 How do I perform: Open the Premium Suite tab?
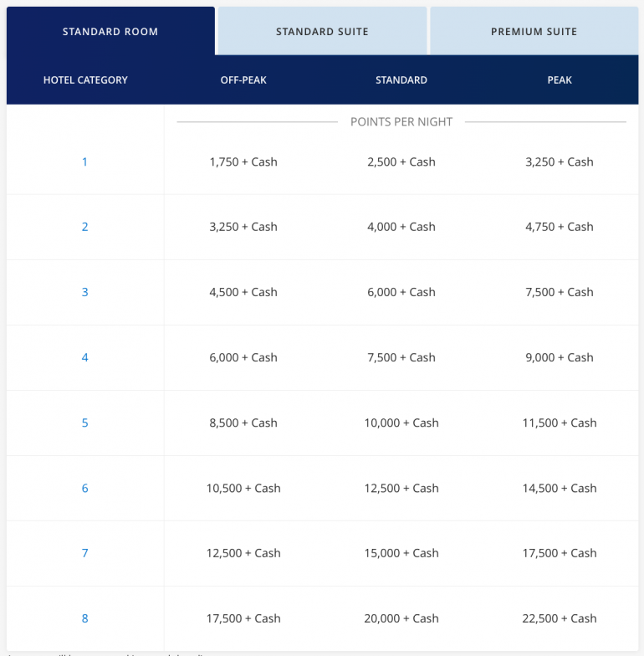coord(534,32)
